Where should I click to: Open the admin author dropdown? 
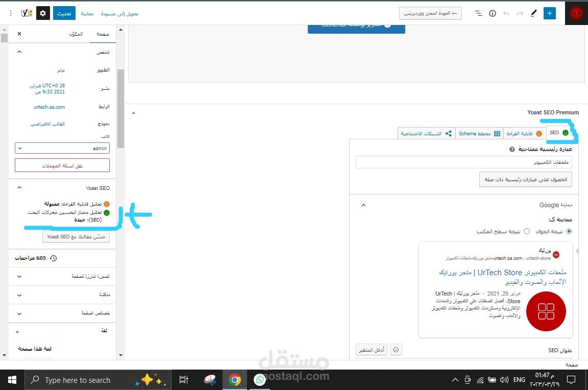[62, 148]
